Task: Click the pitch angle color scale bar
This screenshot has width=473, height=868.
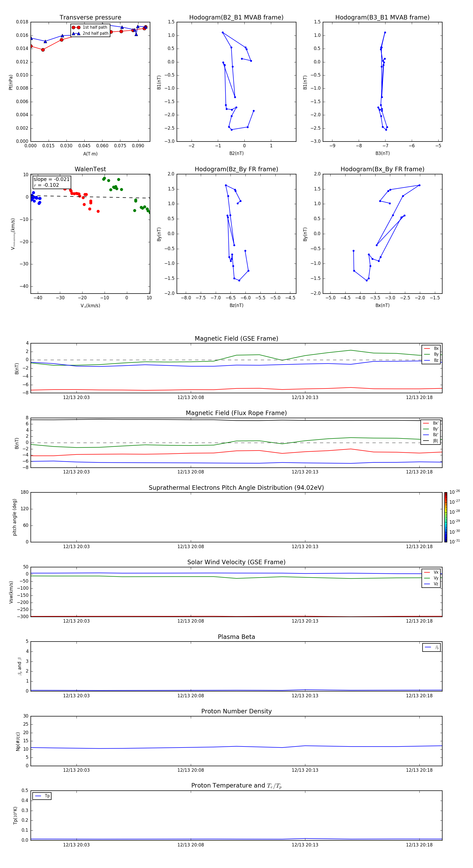Action: pos(446,517)
